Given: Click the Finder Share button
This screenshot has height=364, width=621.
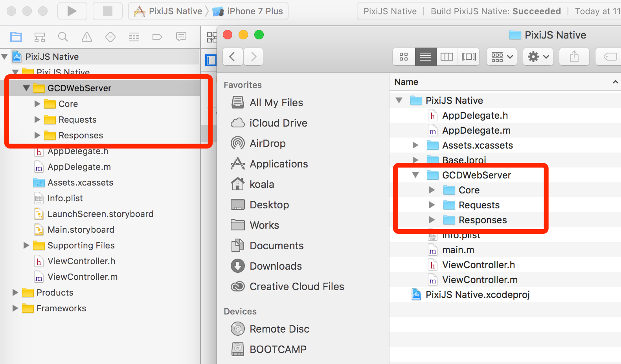Looking at the screenshot, I should (574, 57).
